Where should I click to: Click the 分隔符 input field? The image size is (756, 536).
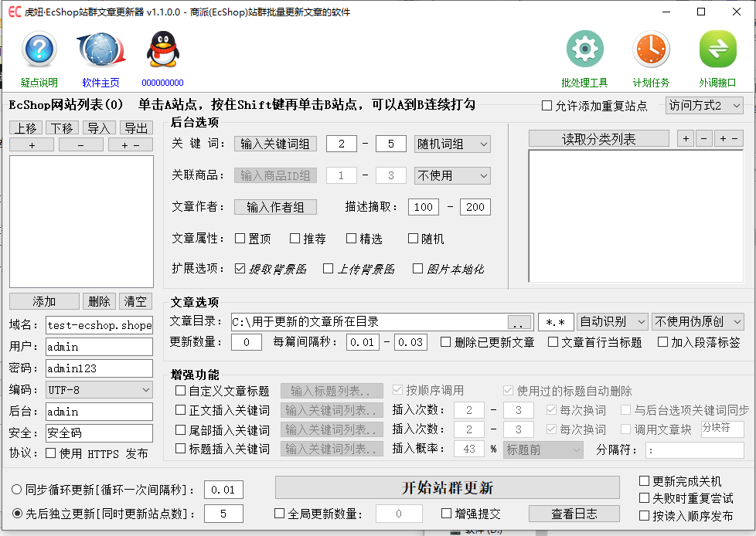(x=695, y=449)
